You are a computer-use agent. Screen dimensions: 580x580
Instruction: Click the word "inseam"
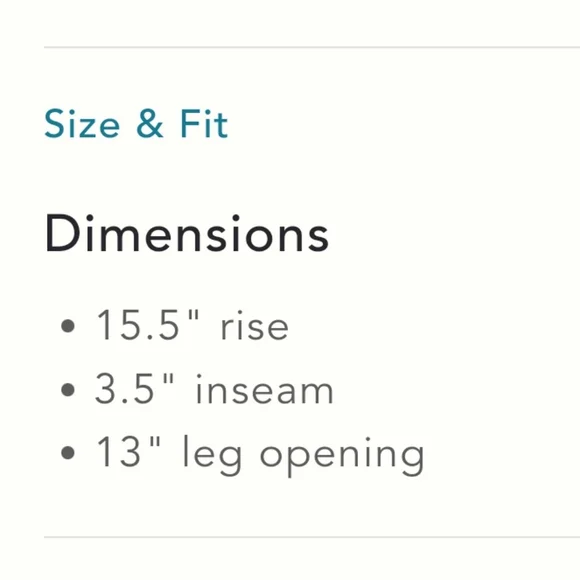264,390
